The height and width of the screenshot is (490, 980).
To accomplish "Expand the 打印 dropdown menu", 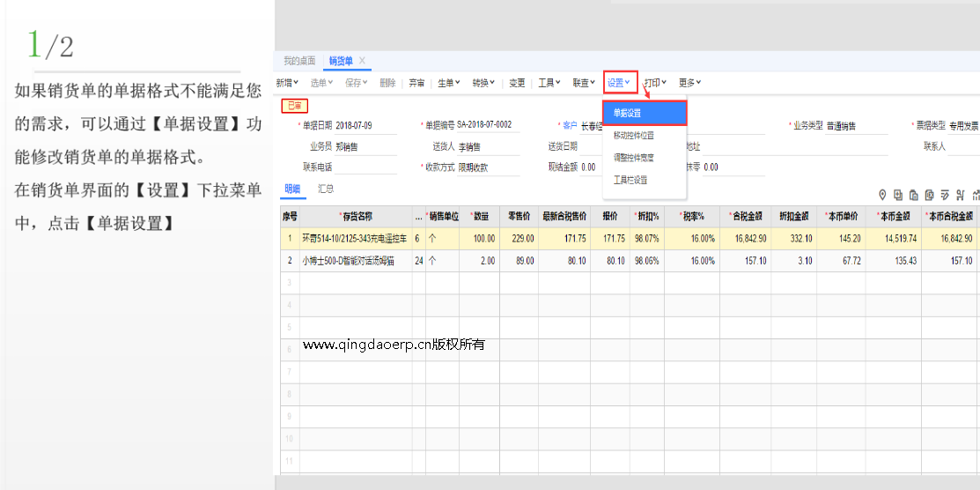I will (655, 83).
